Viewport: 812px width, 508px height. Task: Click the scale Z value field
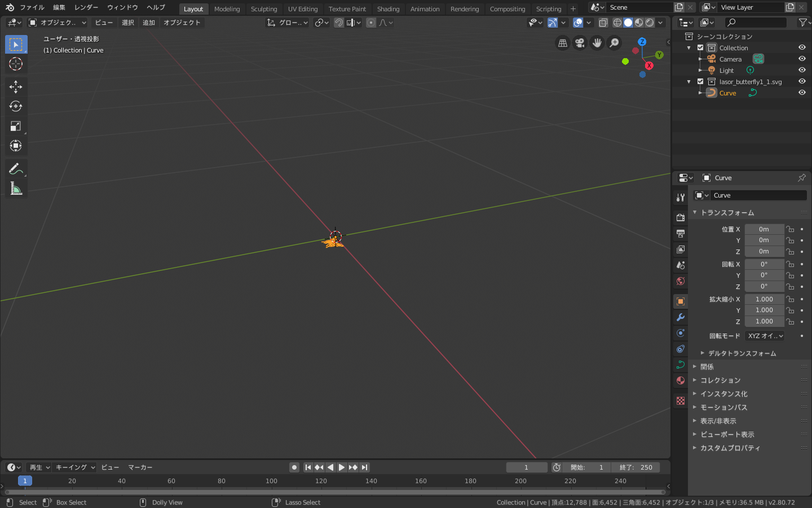tap(764, 321)
